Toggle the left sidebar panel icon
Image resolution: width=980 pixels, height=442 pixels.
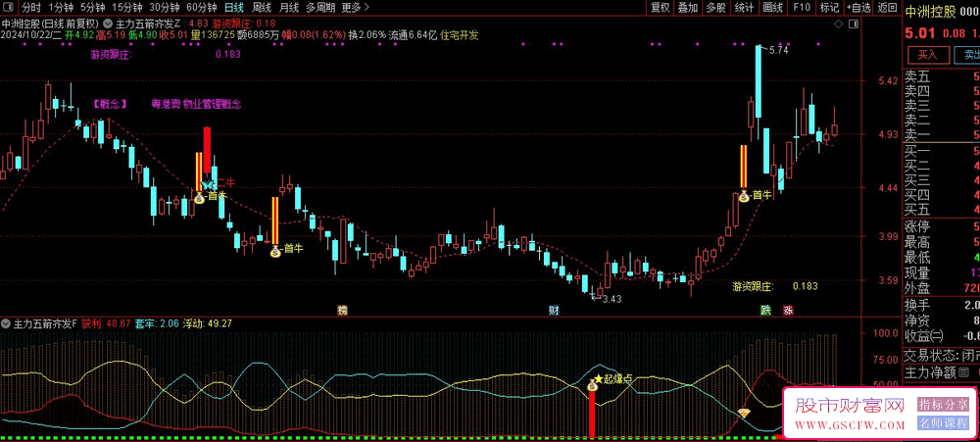click(x=8, y=8)
